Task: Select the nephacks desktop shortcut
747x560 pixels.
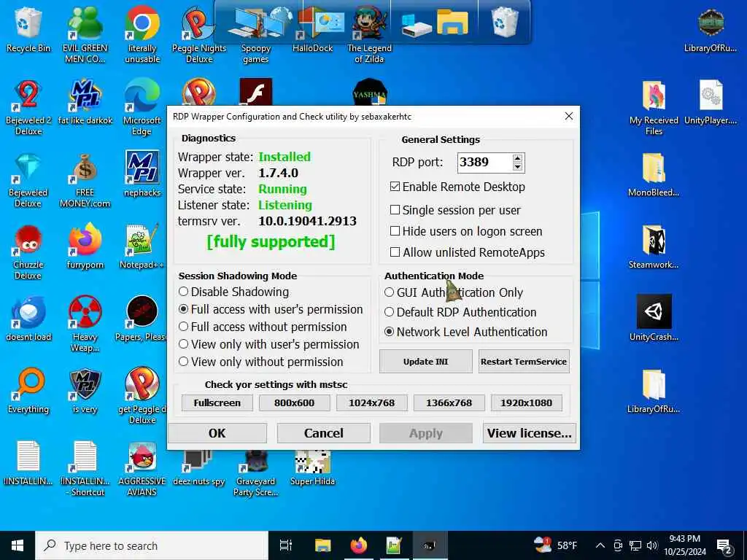Action: [x=142, y=174]
